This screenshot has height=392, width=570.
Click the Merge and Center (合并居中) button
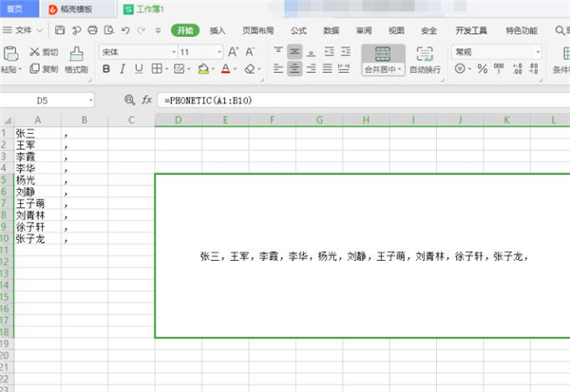click(x=382, y=59)
